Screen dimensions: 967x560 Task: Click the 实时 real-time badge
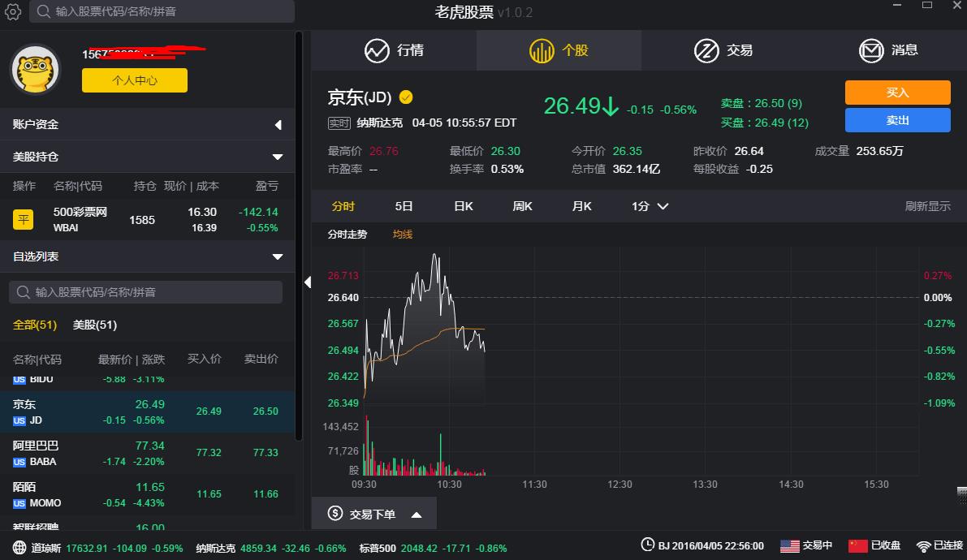click(339, 123)
